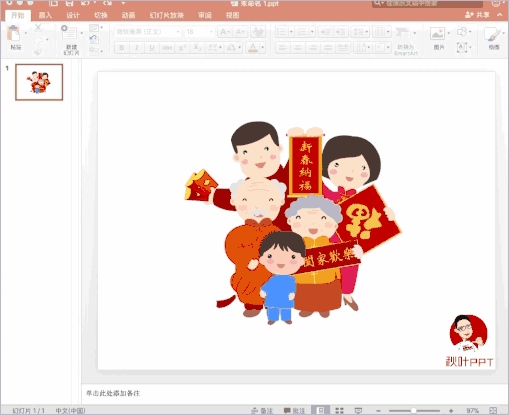Screen dimensions: 509x415
Task: Open the New Slide dropdown arrow
Action: pos(82,33)
